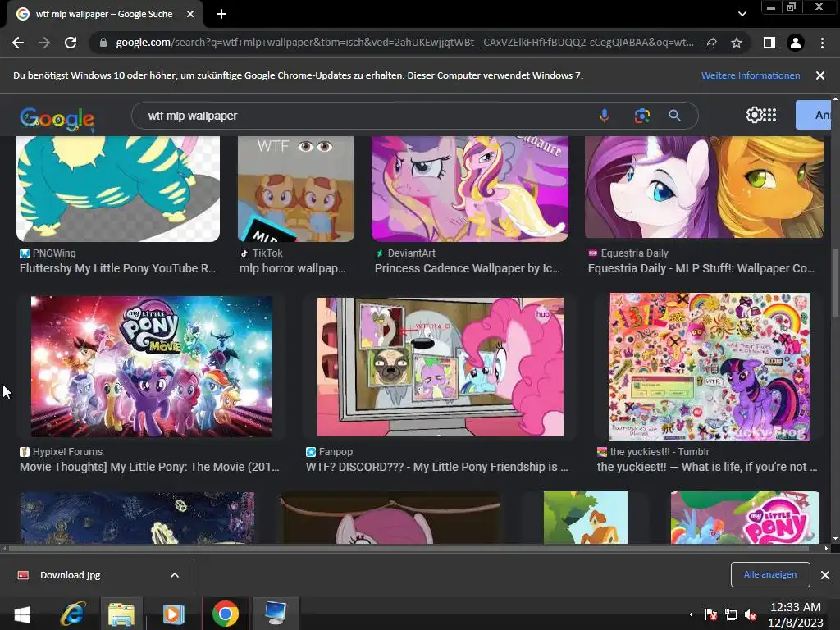This screenshot has height=630, width=840.
Task: Open the starry night sky image
Action: coord(138,518)
